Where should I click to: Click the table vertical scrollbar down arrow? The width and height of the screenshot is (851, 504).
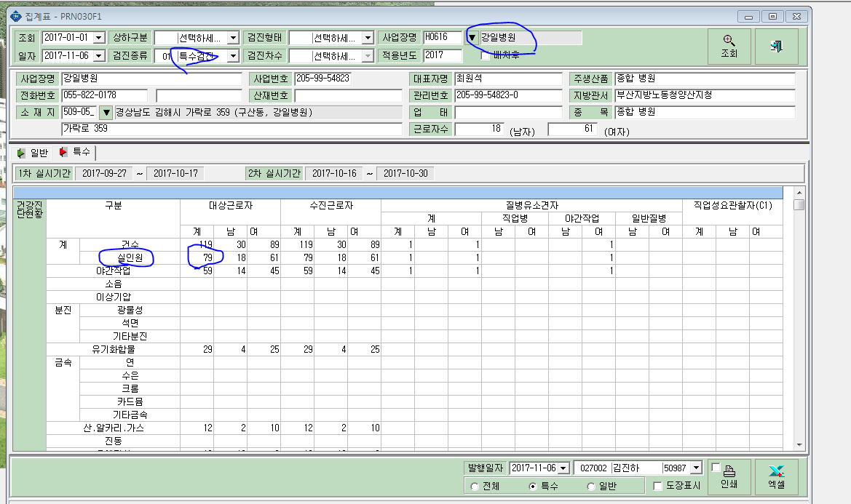(x=799, y=444)
